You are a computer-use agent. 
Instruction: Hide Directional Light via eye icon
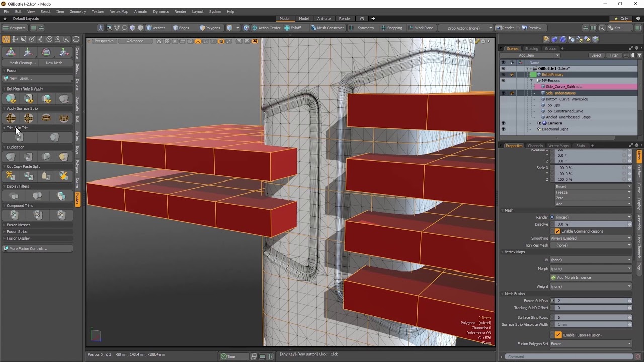pyautogui.click(x=503, y=129)
